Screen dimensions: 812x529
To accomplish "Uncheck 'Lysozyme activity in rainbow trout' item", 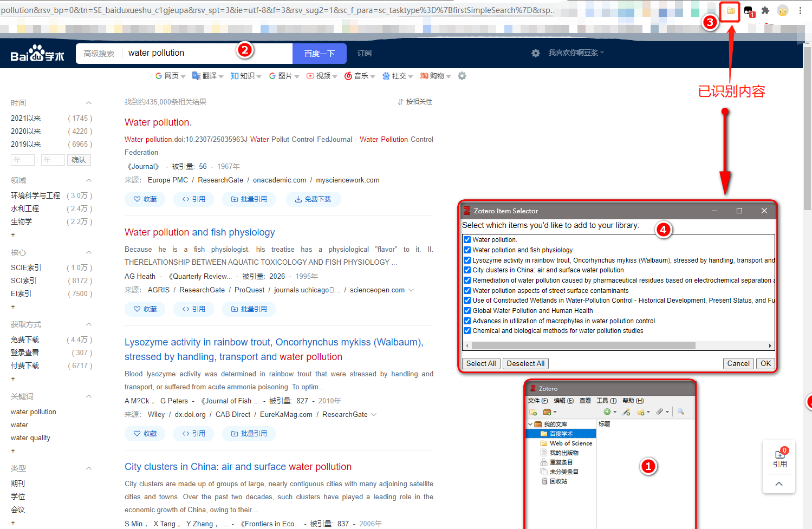I will (x=467, y=260).
